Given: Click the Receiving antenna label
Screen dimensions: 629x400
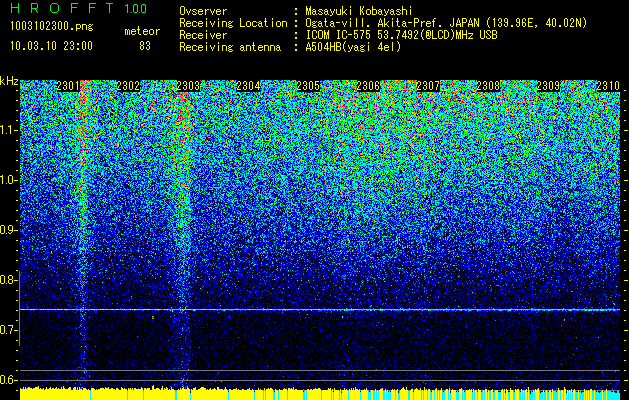Looking at the screenshot, I should coord(230,47).
